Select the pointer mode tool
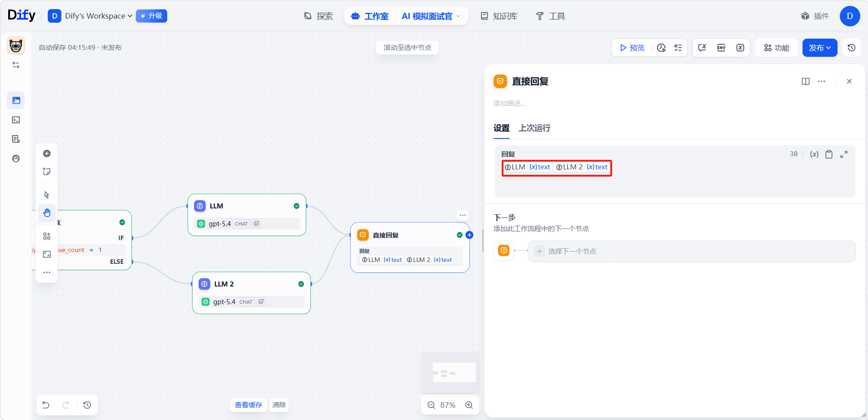Viewport: 868px width, 420px height. [47, 195]
